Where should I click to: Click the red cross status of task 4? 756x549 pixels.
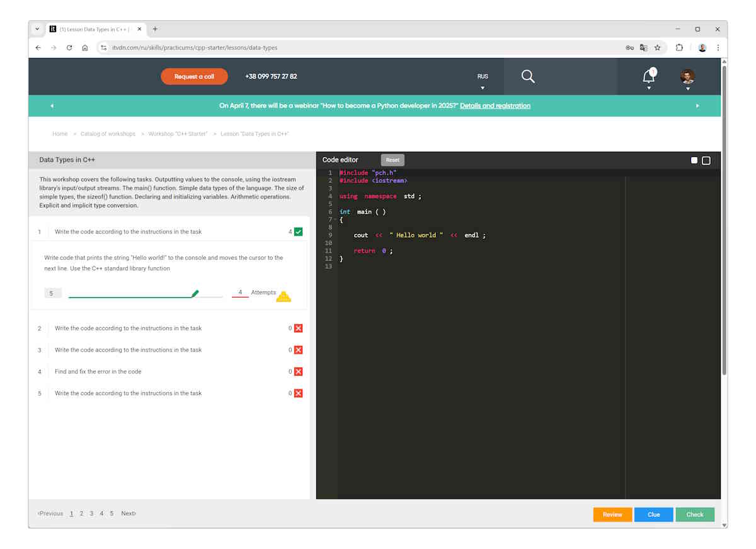299,372
